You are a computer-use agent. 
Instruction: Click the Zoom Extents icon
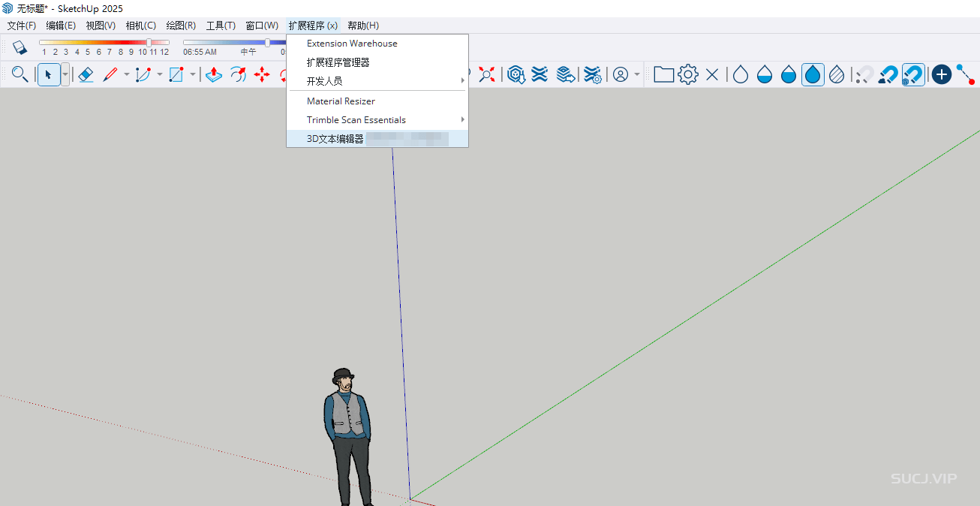[487, 74]
